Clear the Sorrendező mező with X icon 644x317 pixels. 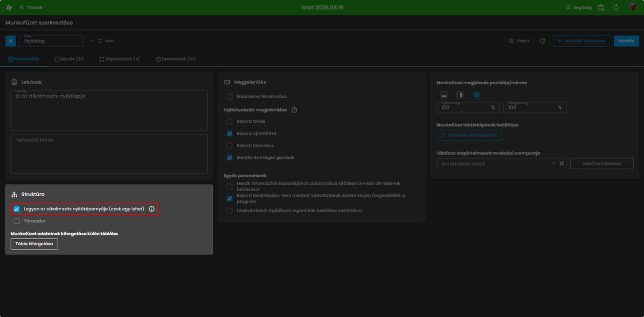click(x=562, y=163)
